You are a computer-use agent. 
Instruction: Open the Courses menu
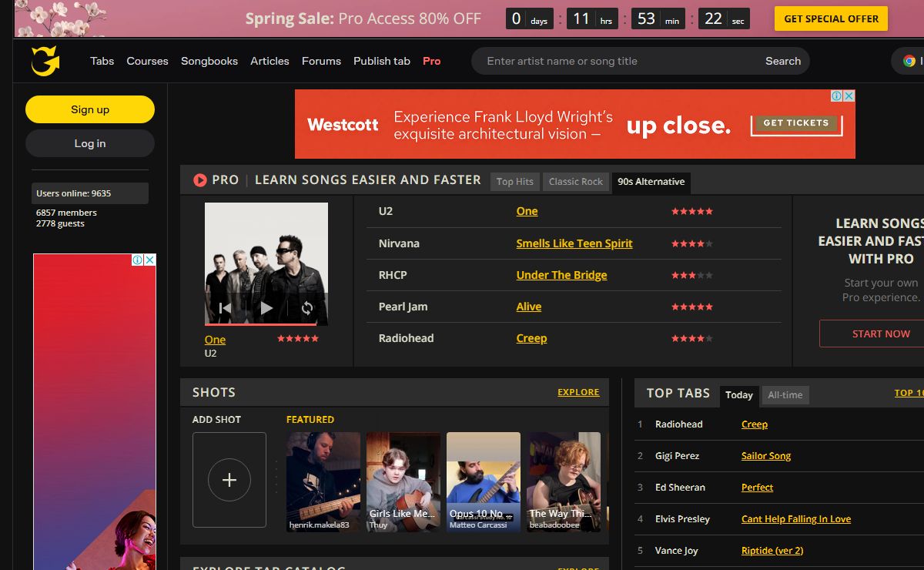pos(147,61)
